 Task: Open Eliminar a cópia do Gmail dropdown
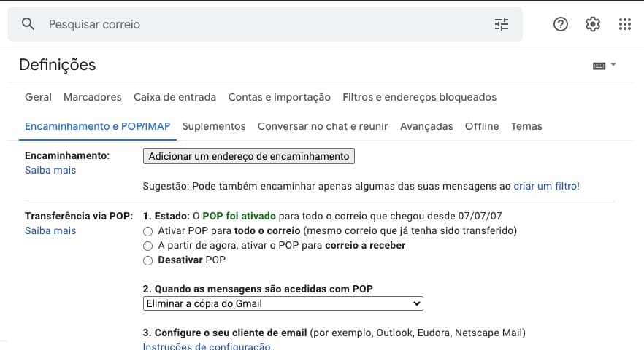[283, 303]
